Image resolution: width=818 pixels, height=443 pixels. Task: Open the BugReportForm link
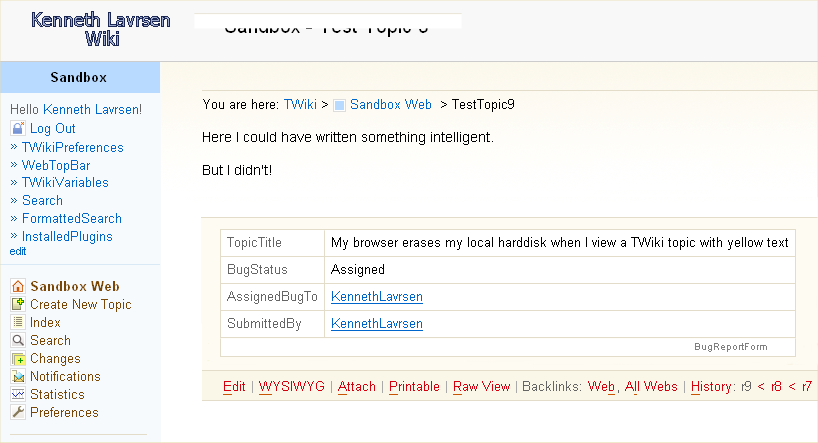730,346
